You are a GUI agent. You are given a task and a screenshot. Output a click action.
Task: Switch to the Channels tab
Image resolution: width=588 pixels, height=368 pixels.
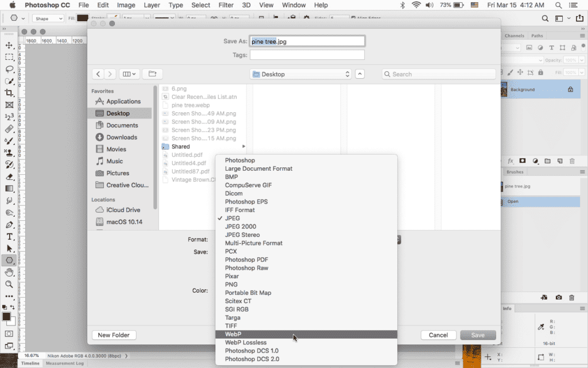[x=514, y=36]
